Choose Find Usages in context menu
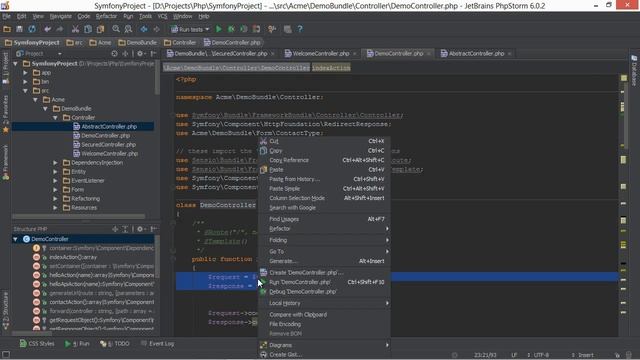This screenshot has height=360, width=640. (324, 219)
